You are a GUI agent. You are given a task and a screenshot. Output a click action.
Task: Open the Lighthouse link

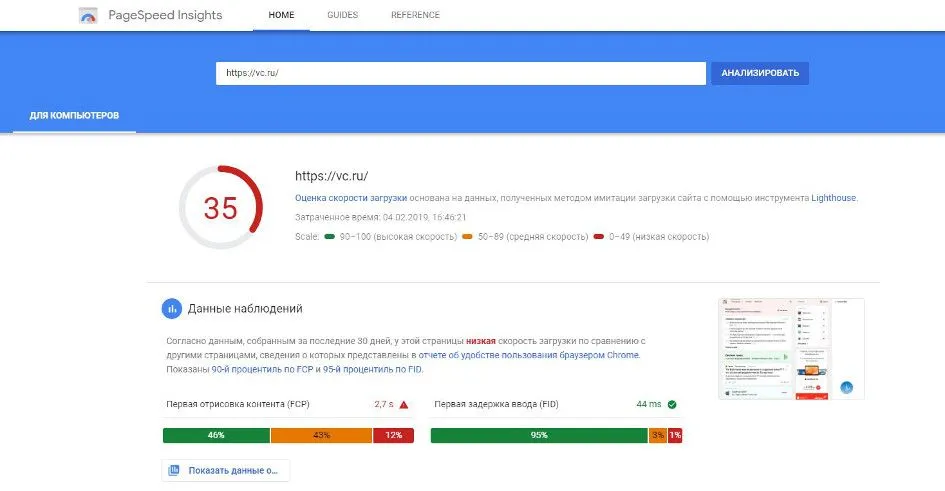tap(834, 198)
